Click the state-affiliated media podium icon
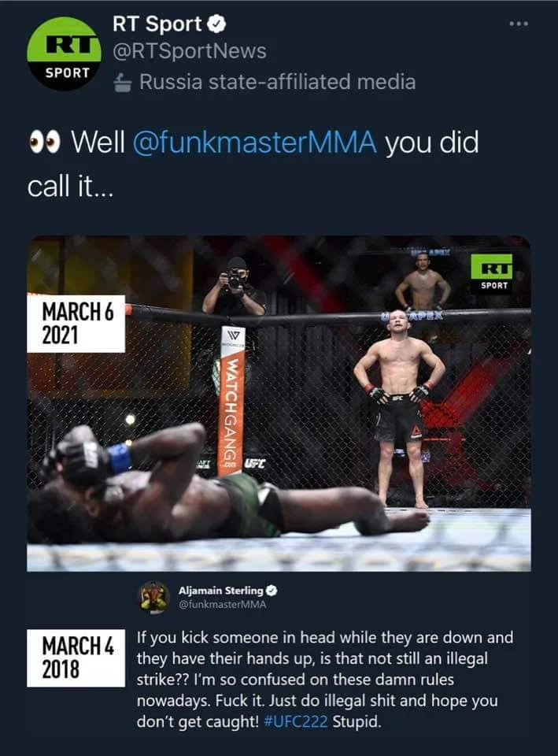 pyautogui.click(x=123, y=83)
